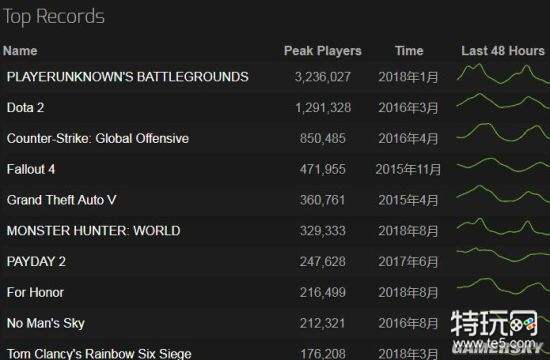550x360 pixels.
Task: Select Grand Theft Auto V entry
Action: coord(61,200)
